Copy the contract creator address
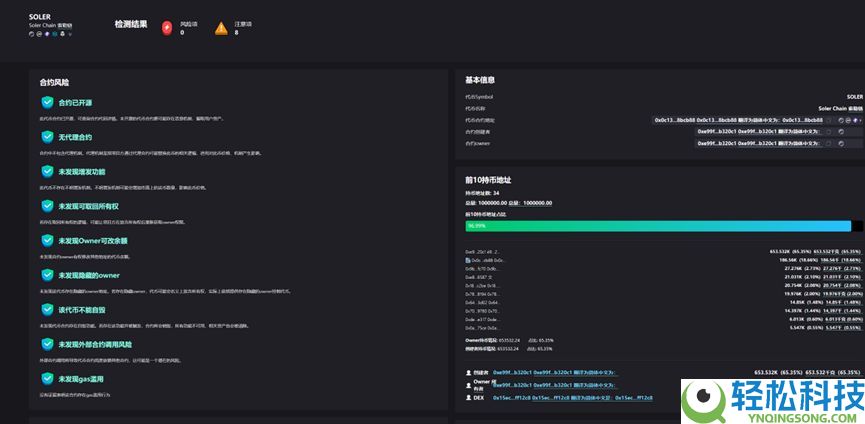 (829, 132)
